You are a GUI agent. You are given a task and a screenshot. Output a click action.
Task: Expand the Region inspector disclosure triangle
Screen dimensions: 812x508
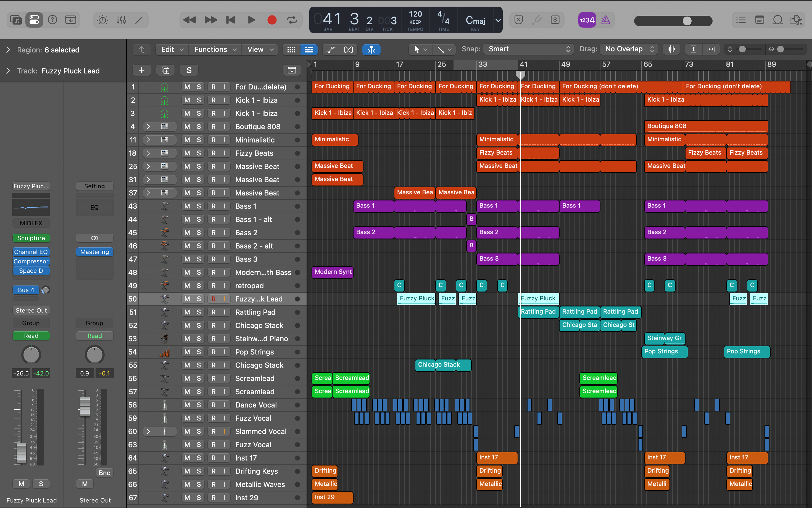[8, 50]
